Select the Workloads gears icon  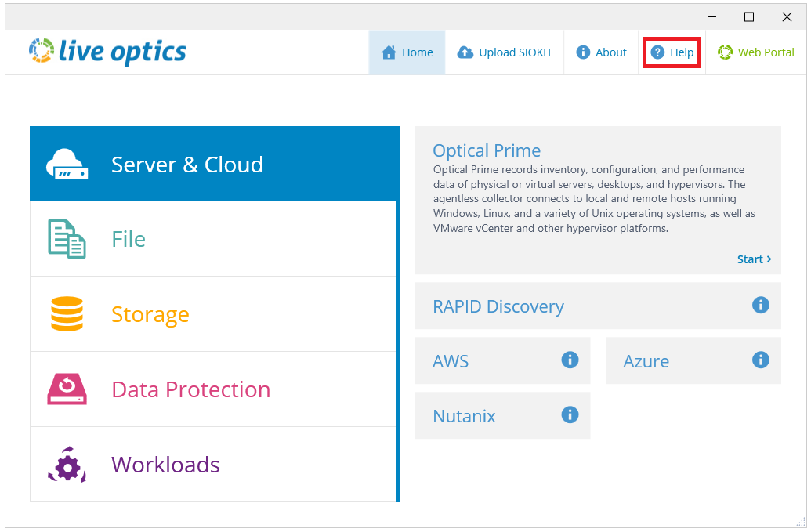tap(67, 464)
